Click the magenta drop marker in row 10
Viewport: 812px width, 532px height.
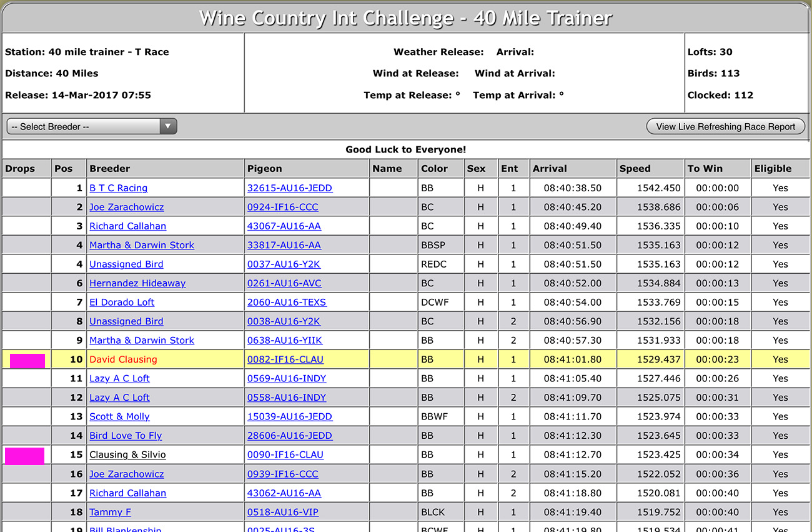coord(27,361)
